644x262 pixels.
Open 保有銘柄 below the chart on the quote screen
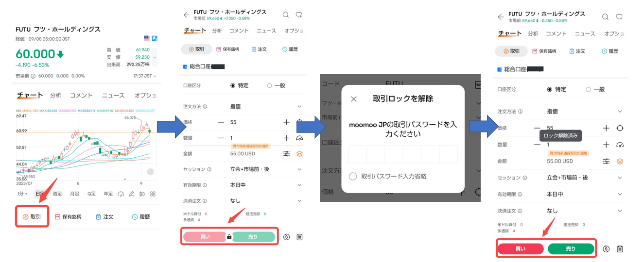68,217
